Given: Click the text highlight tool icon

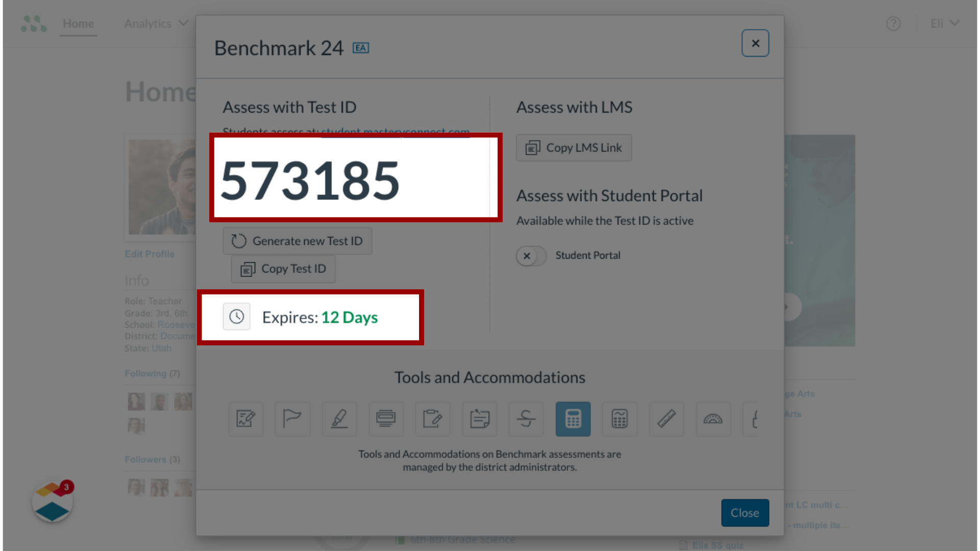Looking at the screenshot, I should click(340, 418).
